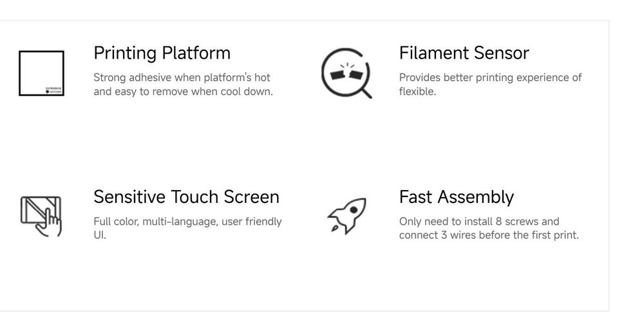644x315 pixels.
Task: Click the word "flexible." under Filament Sensor
Action: (417, 91)
